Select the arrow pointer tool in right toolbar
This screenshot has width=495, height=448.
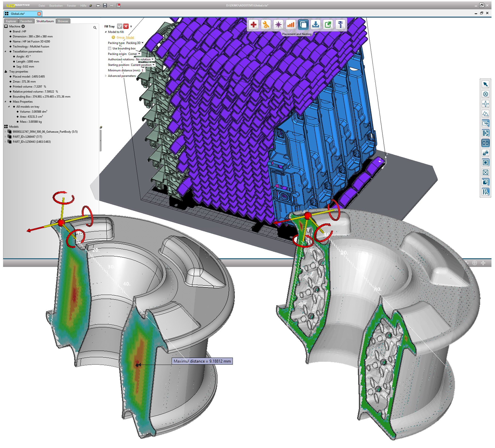point(485,84)
